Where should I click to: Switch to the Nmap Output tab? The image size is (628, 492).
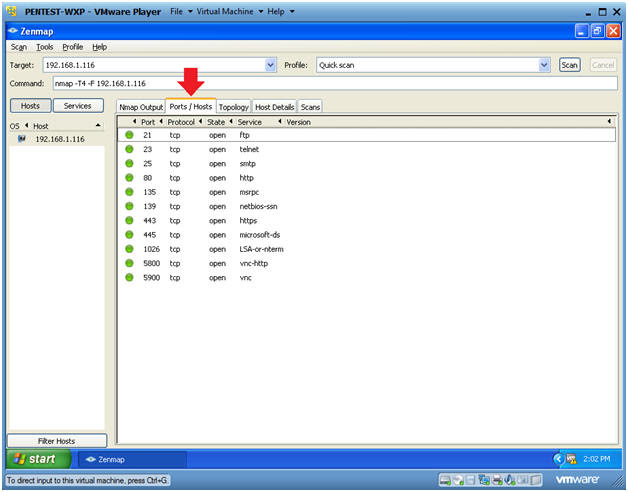coord(141,107)
